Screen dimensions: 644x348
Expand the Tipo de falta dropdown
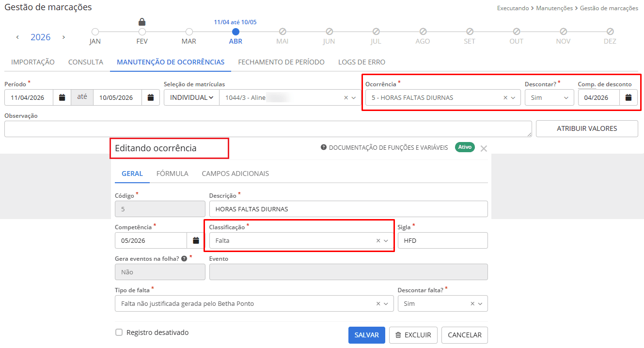[x=386, y=303]
